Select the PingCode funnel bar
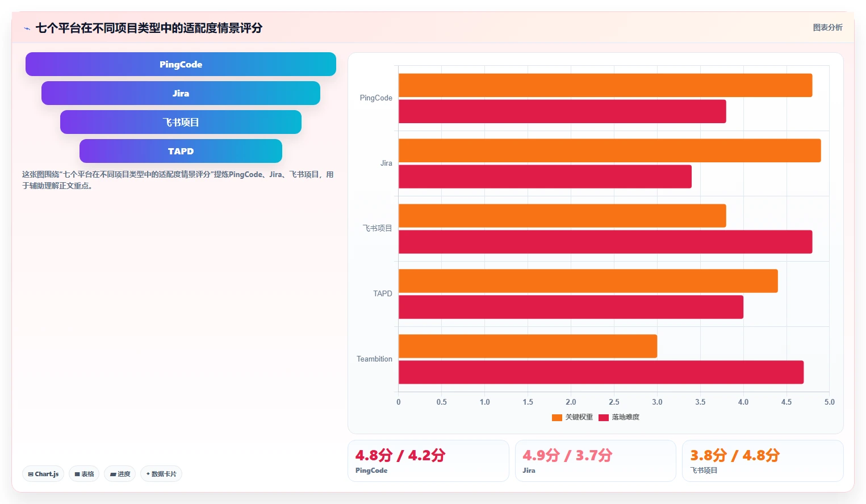Screen dimensions: 866x504 [181, 64]
